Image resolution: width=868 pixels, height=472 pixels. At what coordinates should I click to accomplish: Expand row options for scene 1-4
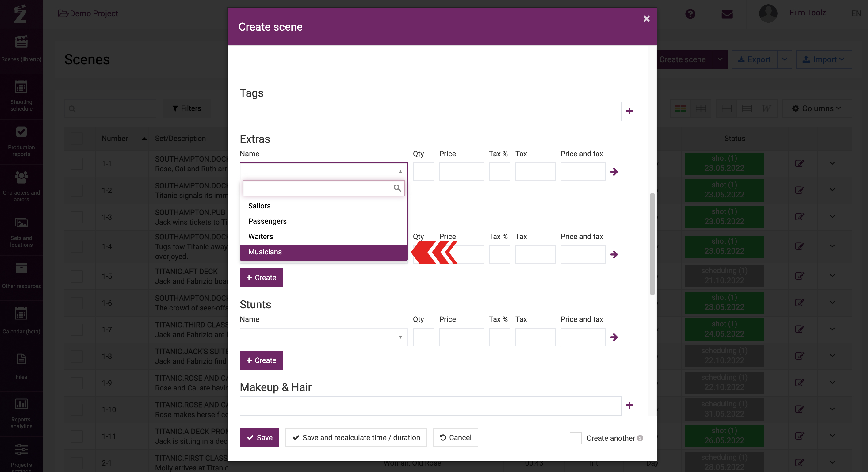(832, 247)
